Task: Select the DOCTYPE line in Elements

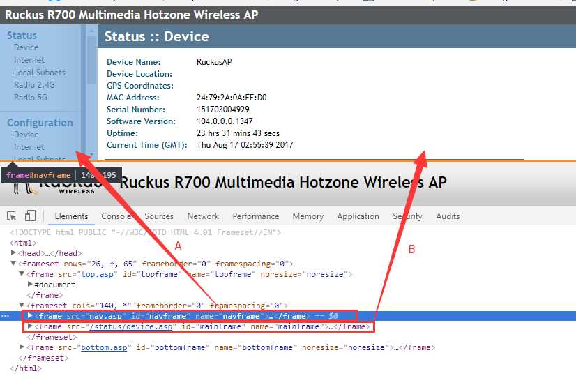Action: tap(146, 232)
